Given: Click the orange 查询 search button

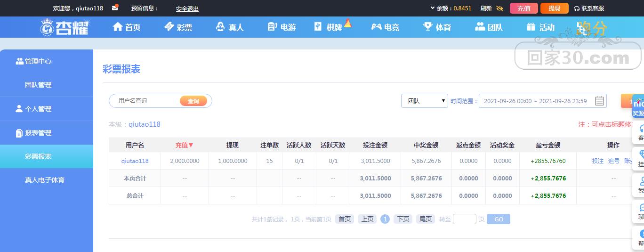Looking at the screenshot, I should point(193,101).
